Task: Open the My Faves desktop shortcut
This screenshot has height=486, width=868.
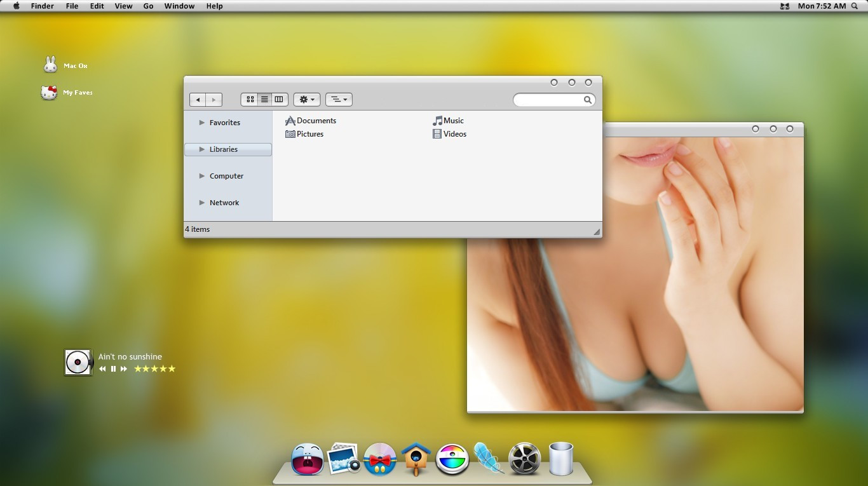Action: click(x=50, y=93)
